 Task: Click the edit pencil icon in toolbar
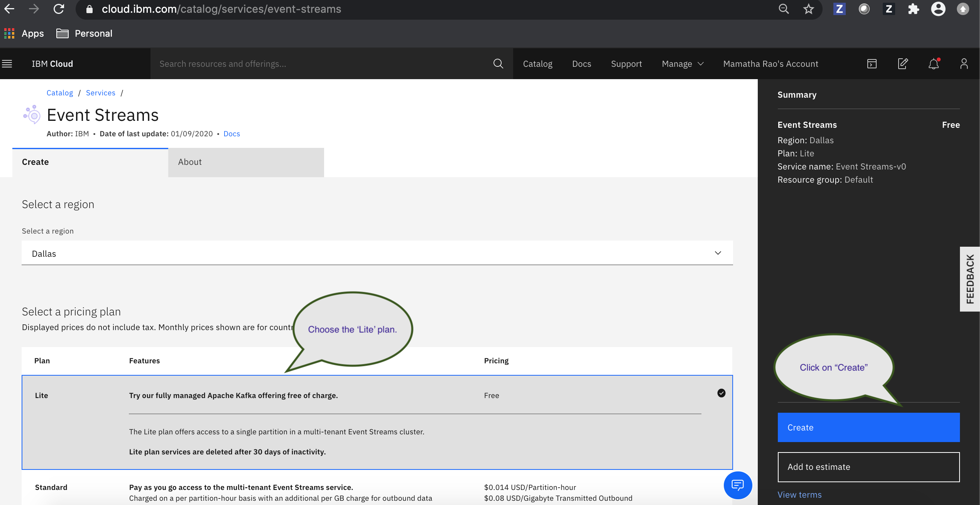[903, 63]
